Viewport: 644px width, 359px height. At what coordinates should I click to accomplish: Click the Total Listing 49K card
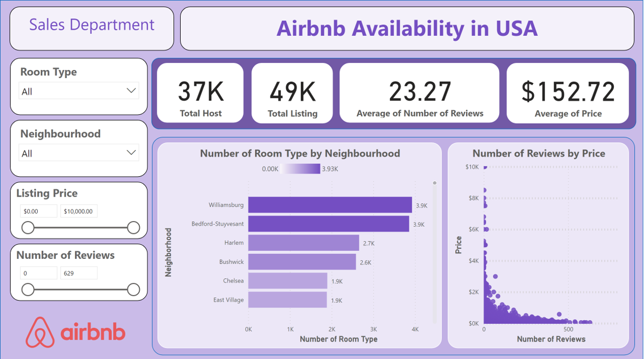(x=292, y=93)
